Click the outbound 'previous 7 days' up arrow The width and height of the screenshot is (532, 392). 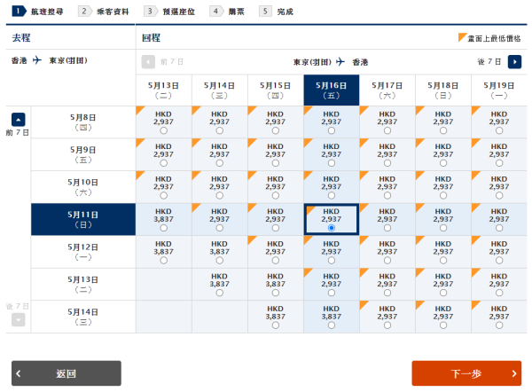tap(19, 119)
